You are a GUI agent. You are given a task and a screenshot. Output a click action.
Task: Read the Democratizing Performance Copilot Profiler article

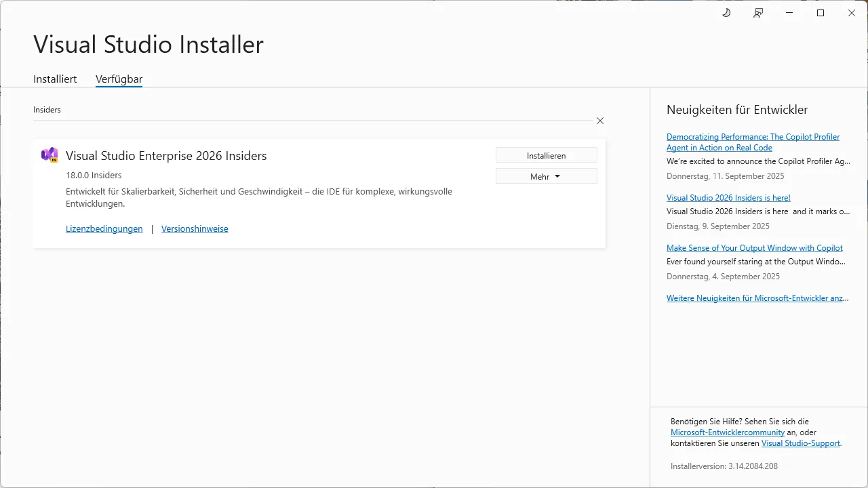click(x=753, y=137)
